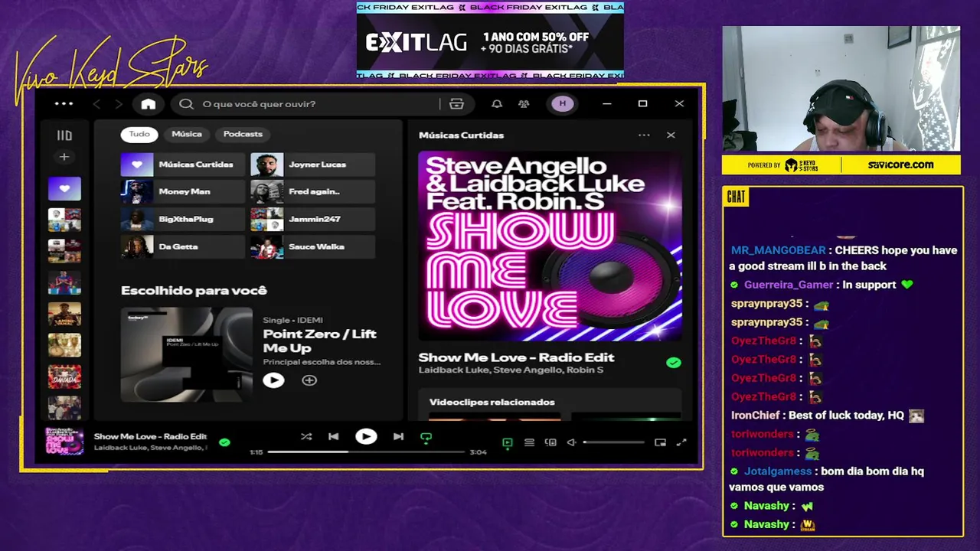Open the 'Sauce Walka' shortcut tile
The width and height of the screenshot is (980, 551).
click(x=312, y=246)
